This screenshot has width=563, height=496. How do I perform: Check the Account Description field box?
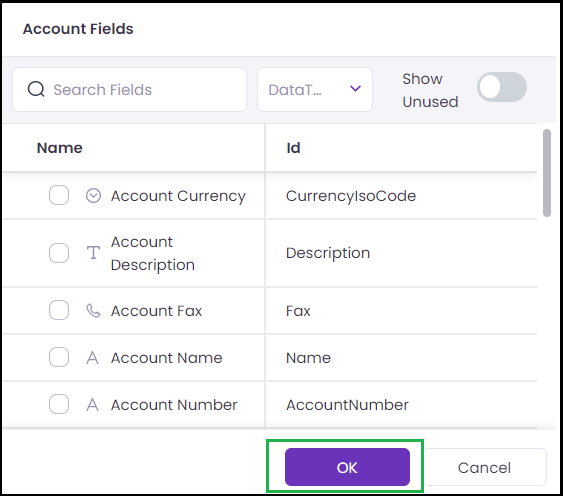pos(59,253)
